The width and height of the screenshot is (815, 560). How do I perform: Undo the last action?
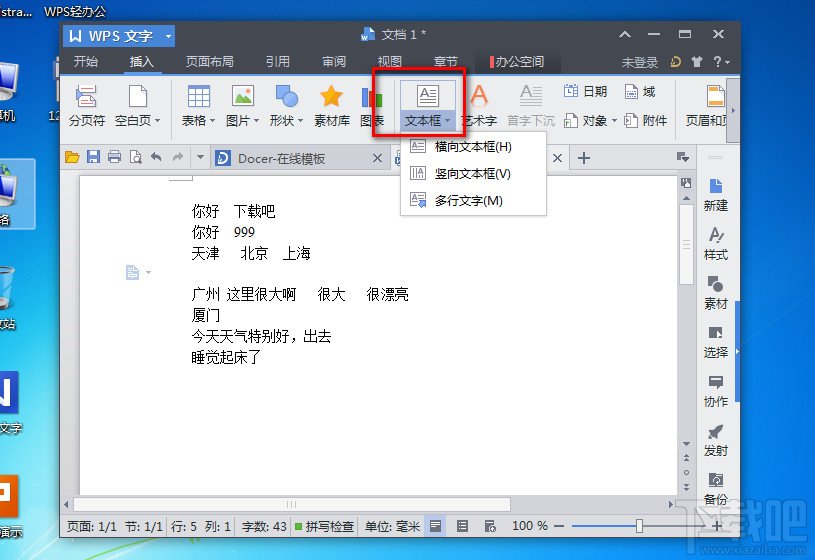(x=156, y=157)
